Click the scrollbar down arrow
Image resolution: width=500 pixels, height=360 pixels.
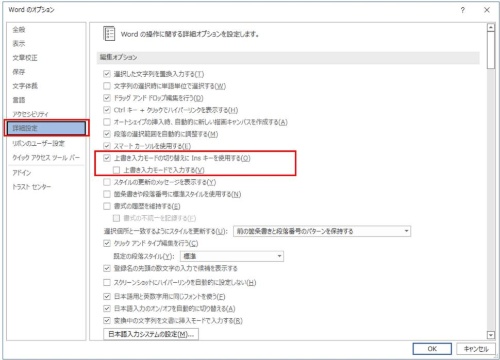[x=491, y=335]
